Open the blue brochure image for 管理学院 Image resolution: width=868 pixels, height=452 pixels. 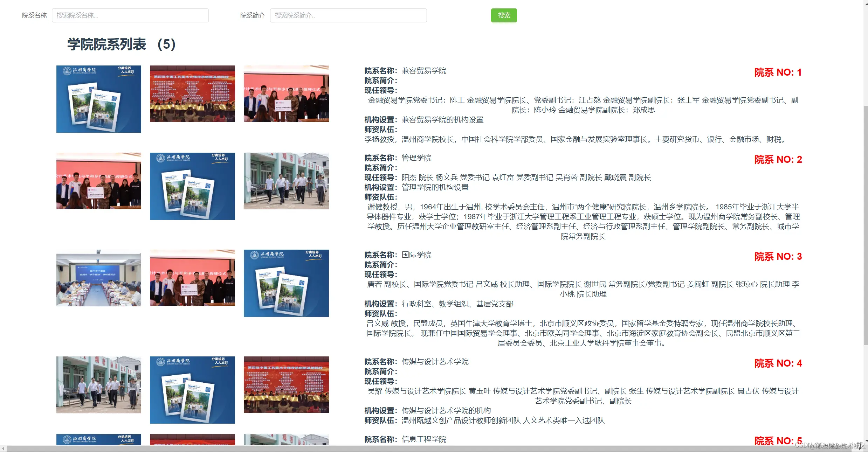(192, 186)
